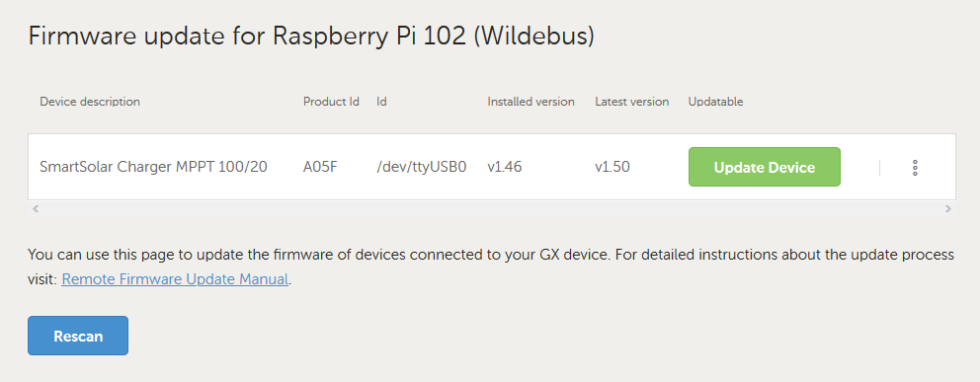Click the latest version v1.50 value
Viewport: 980px width, 382px height.
click(x=612, y=167)
